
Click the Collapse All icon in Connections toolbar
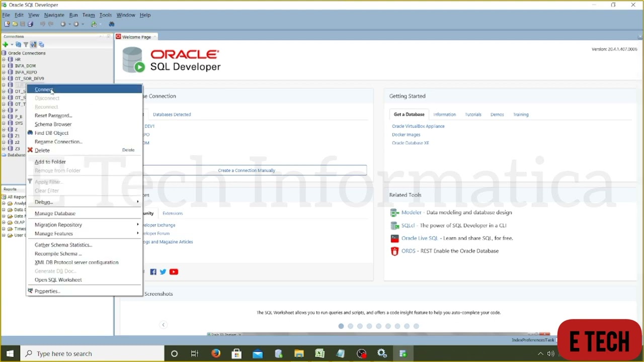point(41,45)
